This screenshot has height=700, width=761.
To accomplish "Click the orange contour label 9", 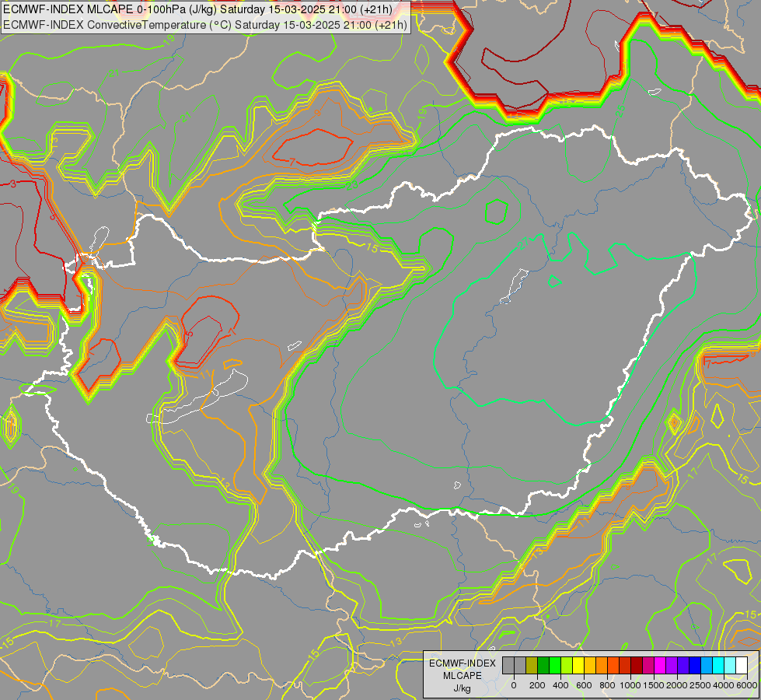I will [x=316, y=113].
